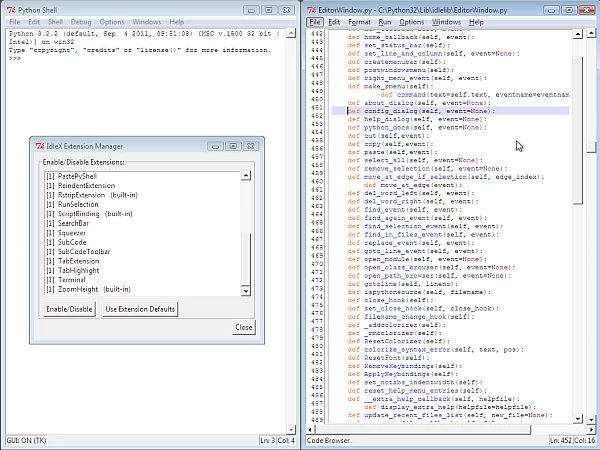This screenshot has height=450, width=600.
Task: Click code browser inner scroll down arrow
Action: [x=578, y=419]
